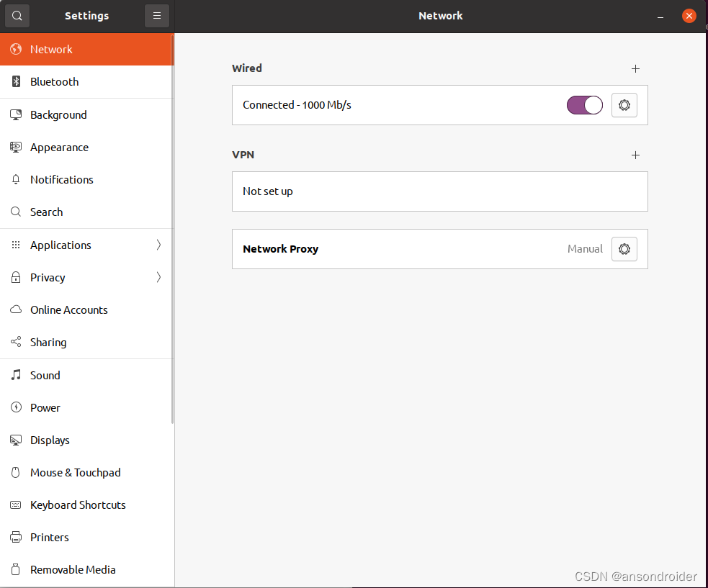Go to Background settings

[x=86, y=114]
